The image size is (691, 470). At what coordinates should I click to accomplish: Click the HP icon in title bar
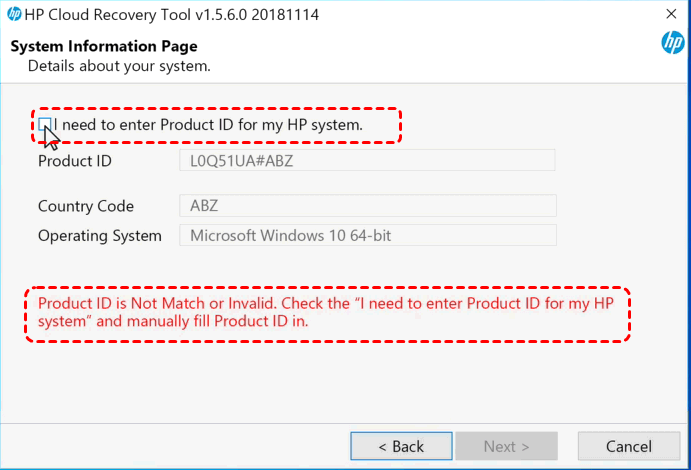tap(14, 14)
